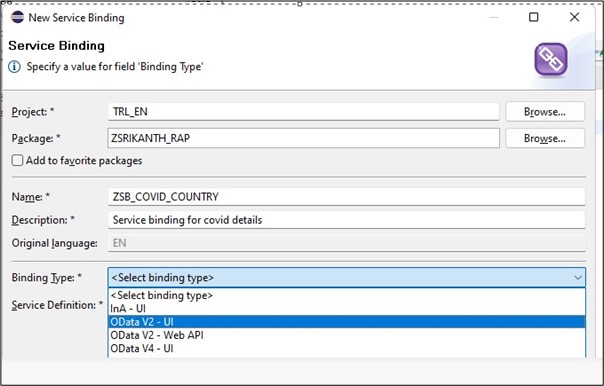Click the Name field ZSB_COVID_COUNTRY

347,197
